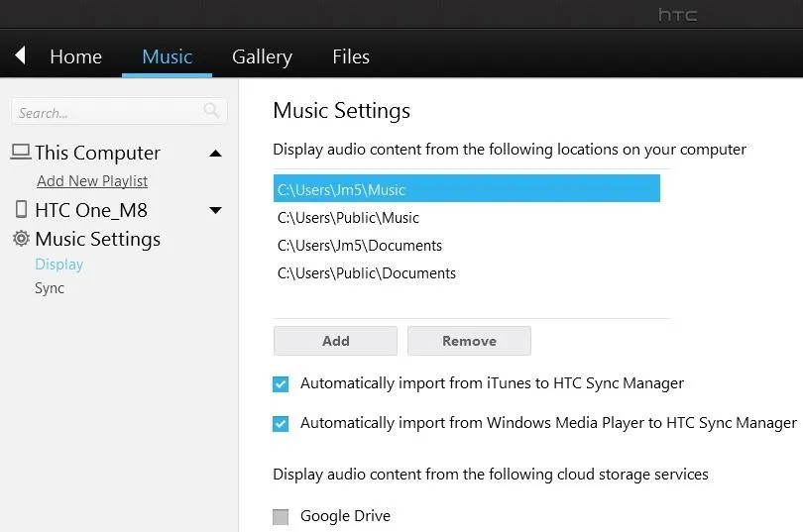Select HTC One_M8 device in the sidebar
Image resolution: width=803 pixels, height=532 pixels.
click(x=91, y=210)
